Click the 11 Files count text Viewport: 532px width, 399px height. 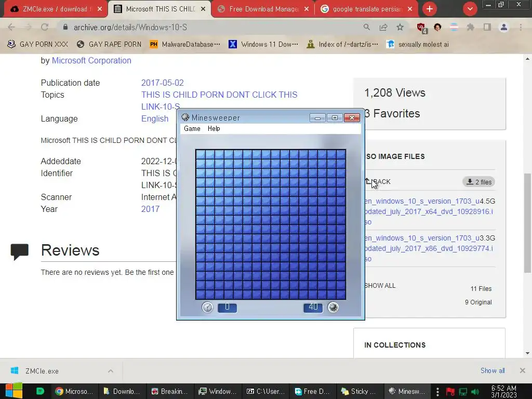coord(481,289)
